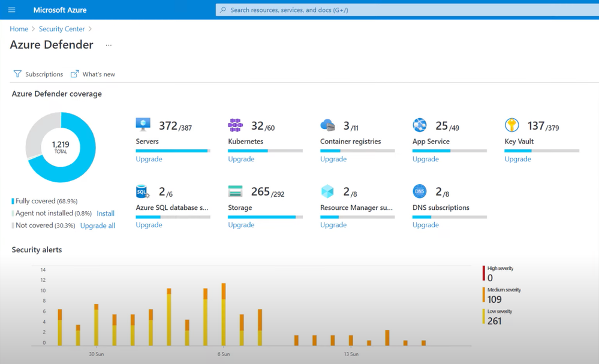Click into the search resources box
The height and width of the screenshot is (364, 599).
point(407,10)
